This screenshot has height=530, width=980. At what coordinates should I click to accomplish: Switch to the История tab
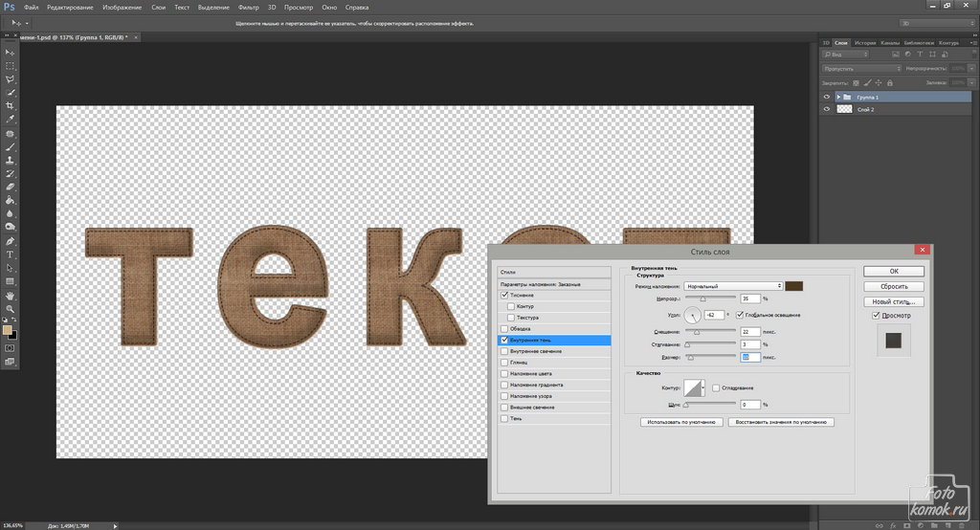865,43
